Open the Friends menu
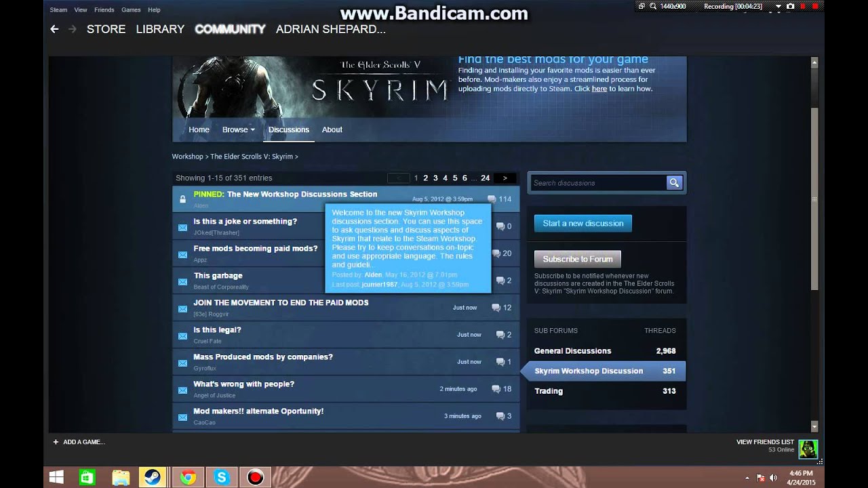Image resolution: width=868 pixels, height=488 pixels. pyautogui.click(x=104, y=10)
